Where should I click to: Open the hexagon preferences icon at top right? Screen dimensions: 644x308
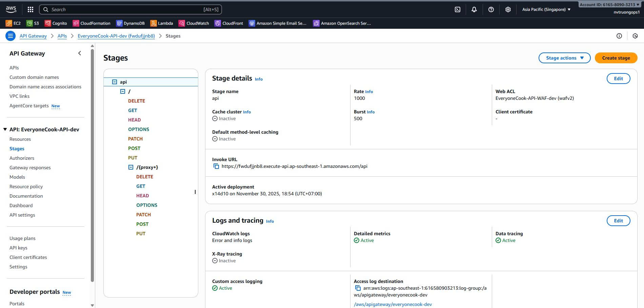click(635, 36)
